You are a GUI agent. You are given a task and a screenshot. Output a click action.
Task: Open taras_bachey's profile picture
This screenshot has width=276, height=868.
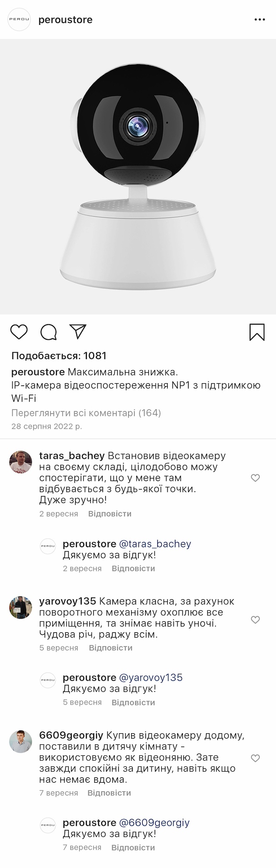point(21,462)
